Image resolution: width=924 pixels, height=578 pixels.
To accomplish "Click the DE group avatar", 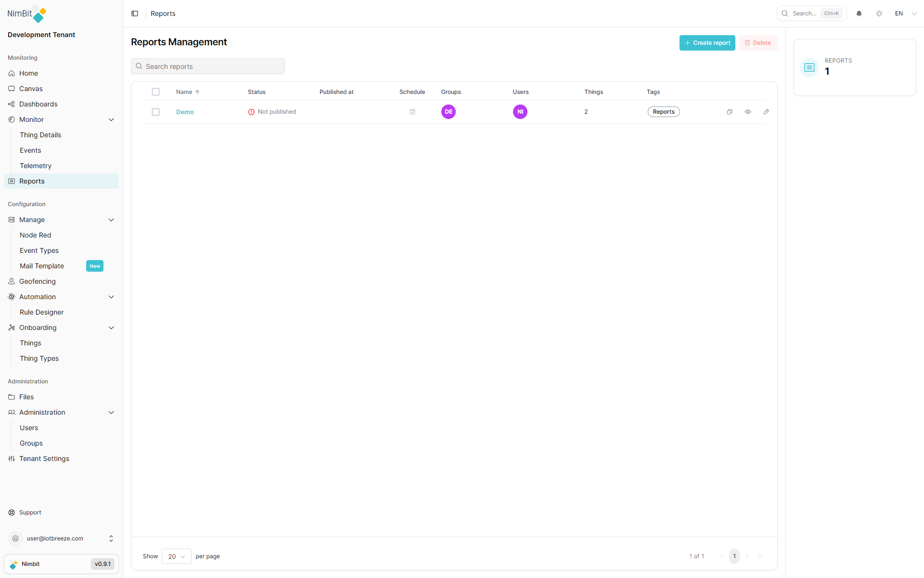I will pyautogui.click(x=449, y=112).
